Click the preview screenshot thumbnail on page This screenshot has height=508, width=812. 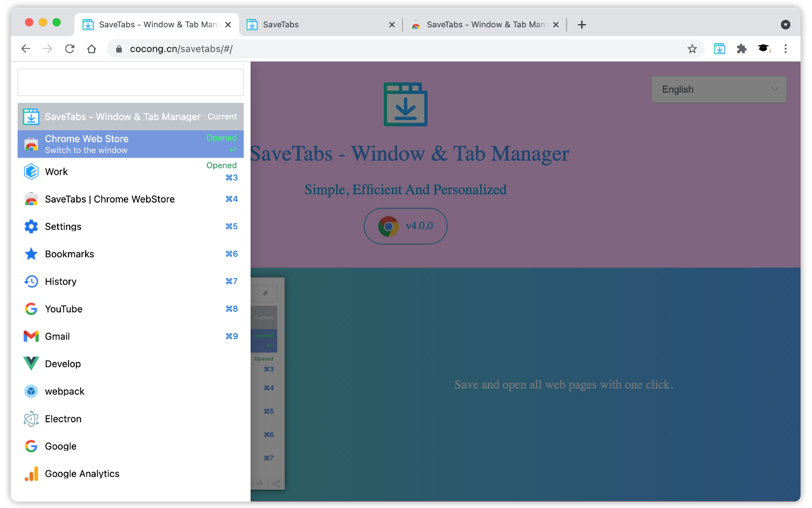pos(268,383)
